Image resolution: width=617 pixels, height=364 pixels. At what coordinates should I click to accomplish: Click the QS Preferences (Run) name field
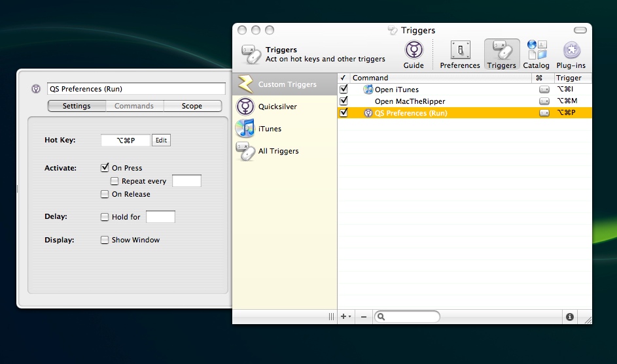(x=136, y=89)
